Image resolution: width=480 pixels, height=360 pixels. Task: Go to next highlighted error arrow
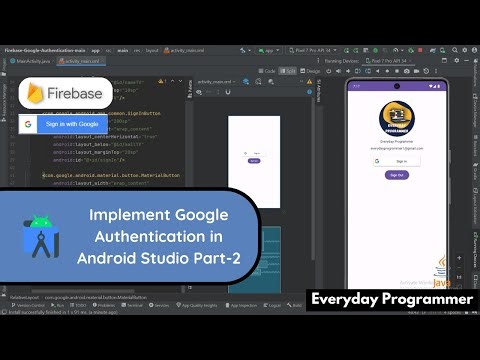180,81
